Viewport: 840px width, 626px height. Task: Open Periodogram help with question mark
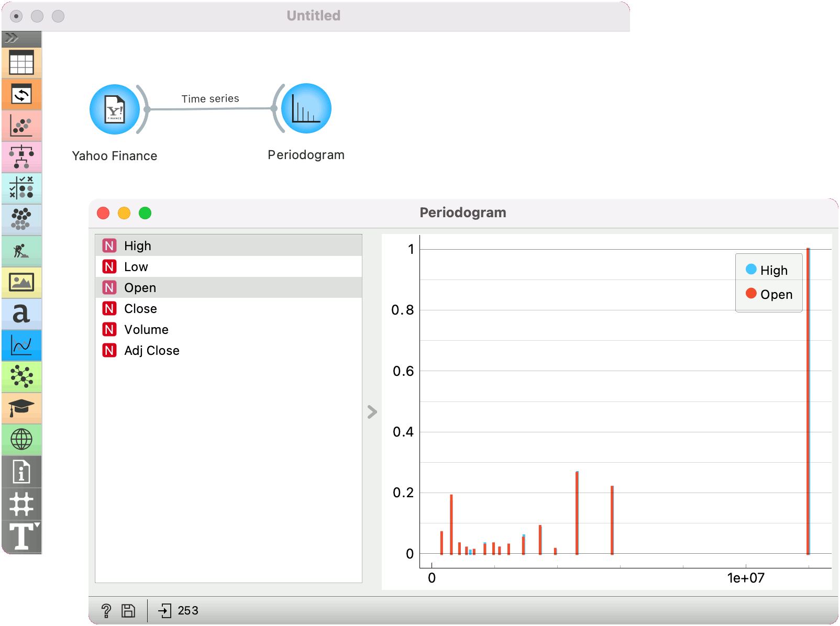[106, 611]
